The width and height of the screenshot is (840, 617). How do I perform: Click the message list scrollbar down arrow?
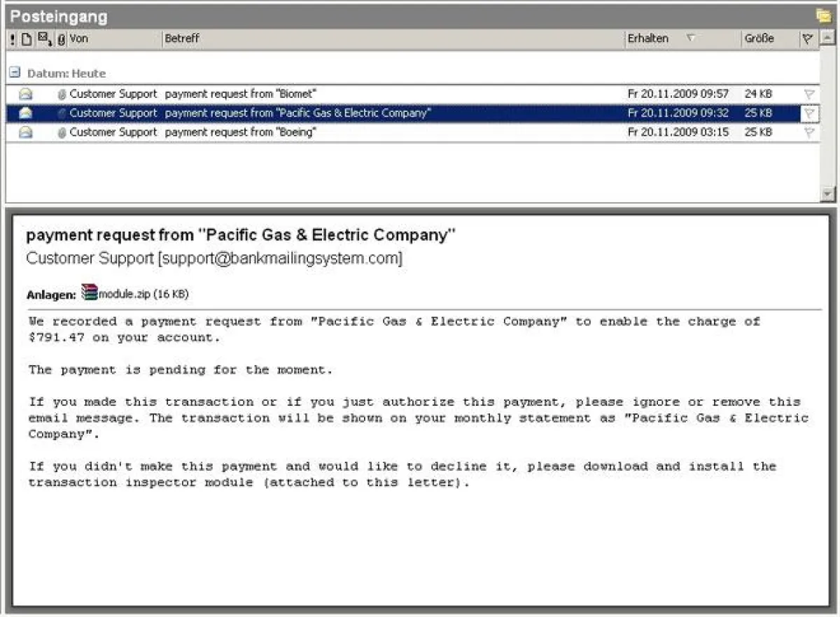[827, 194]
